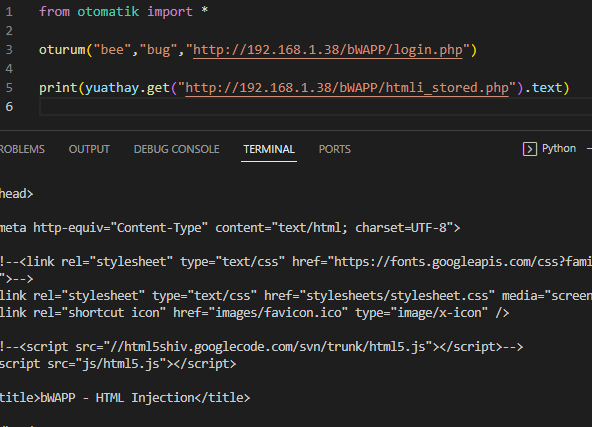Click the oturum function call
Screen dimensions: 592x427
tap(62, 50)
